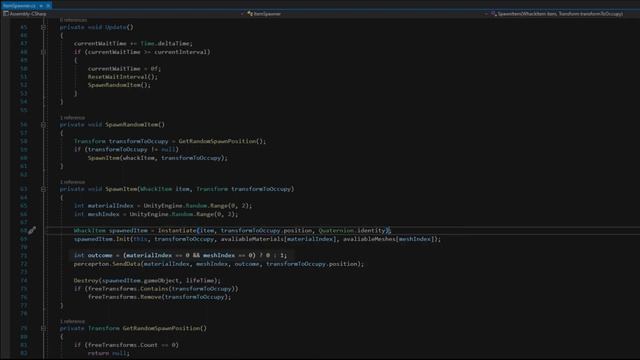Click currentWaitTime = 0f; on line 50
The image size is (640, 360).
pos(124,69)
